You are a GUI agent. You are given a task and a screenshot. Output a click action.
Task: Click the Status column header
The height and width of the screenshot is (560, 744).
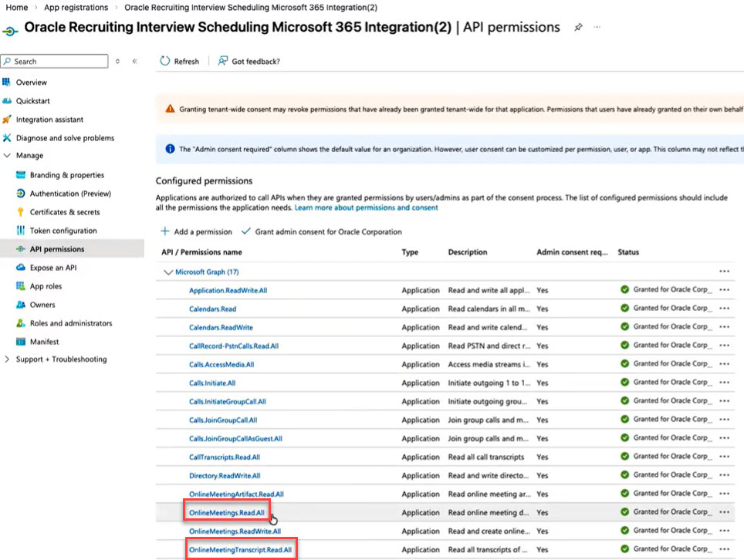[x=628, y=251]
